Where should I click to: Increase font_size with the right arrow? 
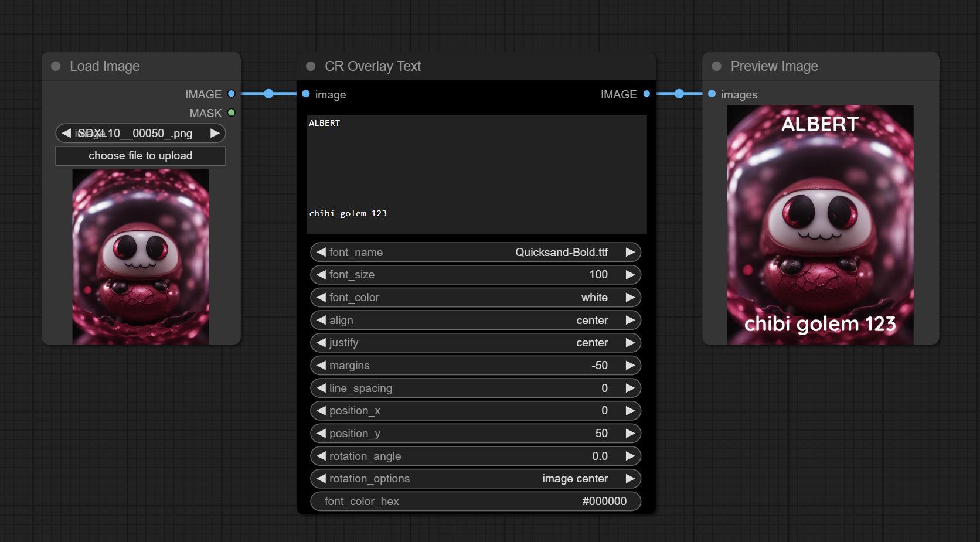[x=630, y=275]
